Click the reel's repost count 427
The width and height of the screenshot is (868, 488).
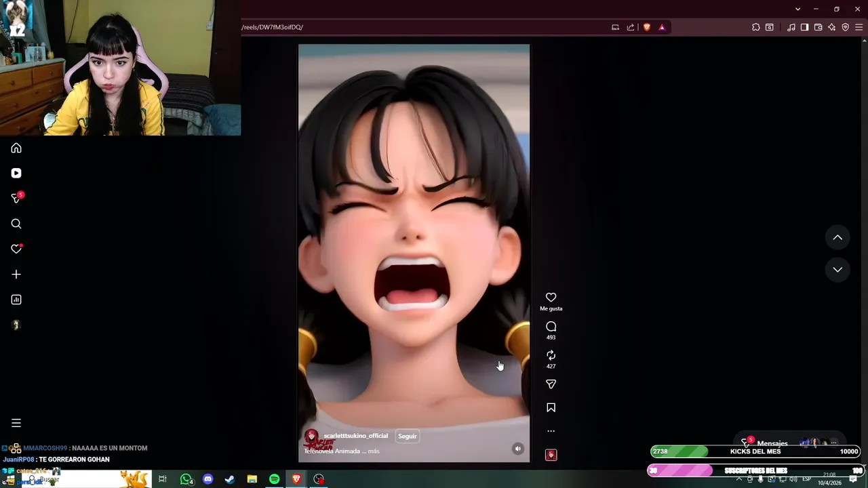click(551, 367)
